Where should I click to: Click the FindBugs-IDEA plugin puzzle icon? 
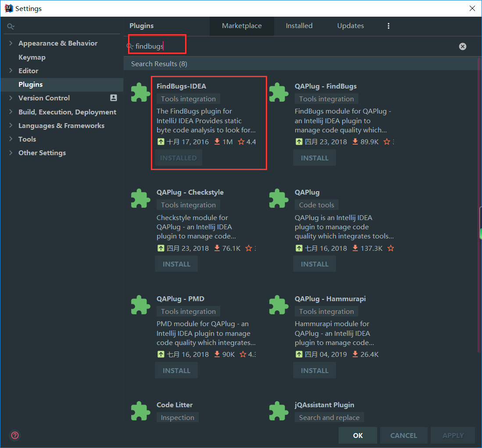pyautogui.click(x=140, y=92)
